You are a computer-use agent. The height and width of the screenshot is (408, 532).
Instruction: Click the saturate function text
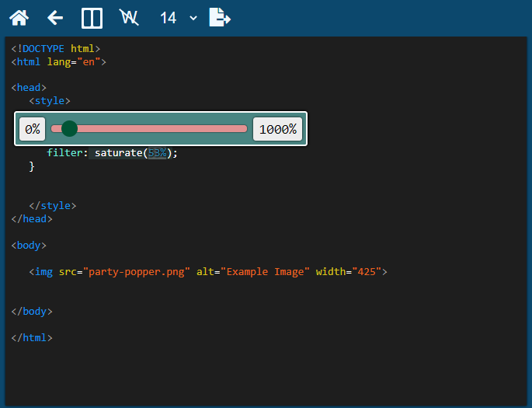point(118,153)
